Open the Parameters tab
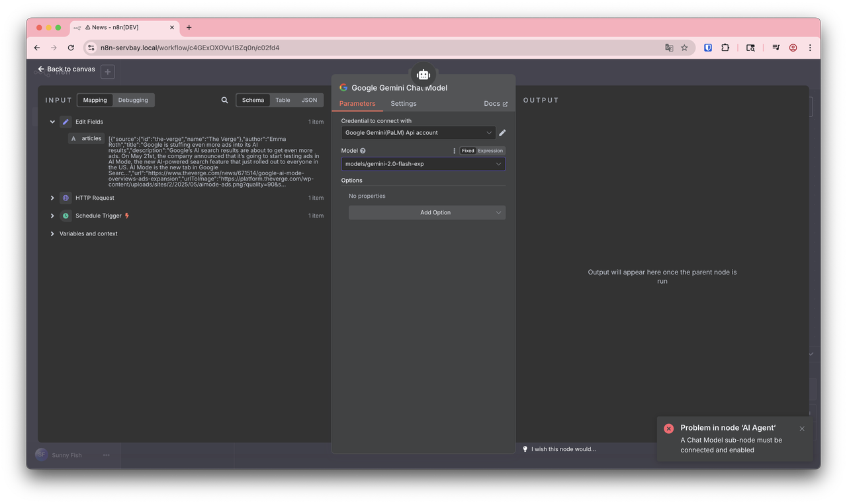Screen dimensions: 847x504 tap(357, 103)
